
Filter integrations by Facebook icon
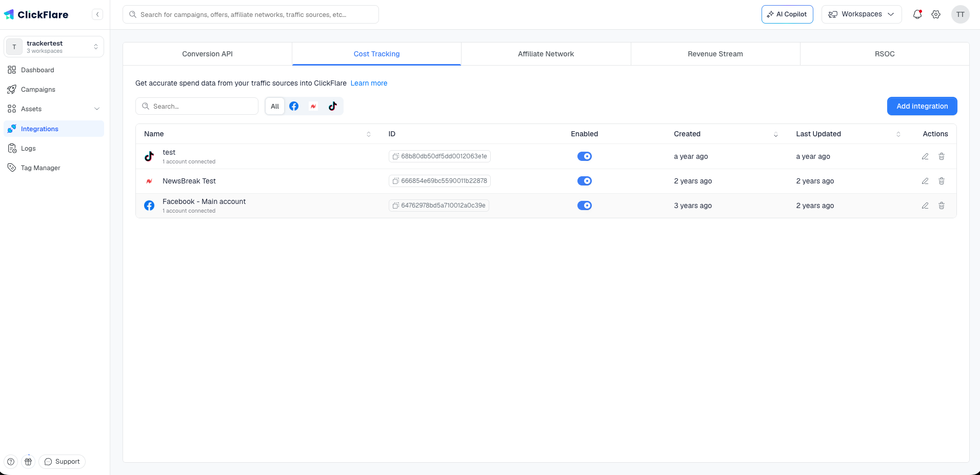[294, 106]
